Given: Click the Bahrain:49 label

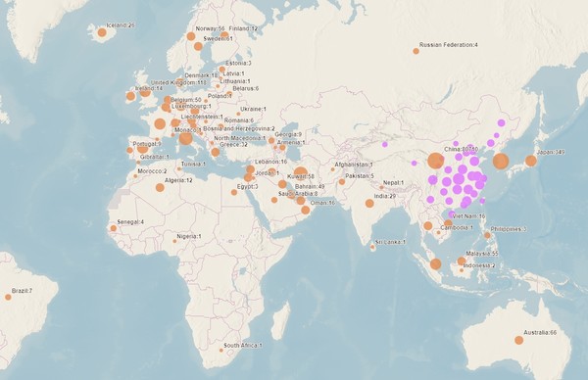Looking at the screenshot, I should (310, 186).
